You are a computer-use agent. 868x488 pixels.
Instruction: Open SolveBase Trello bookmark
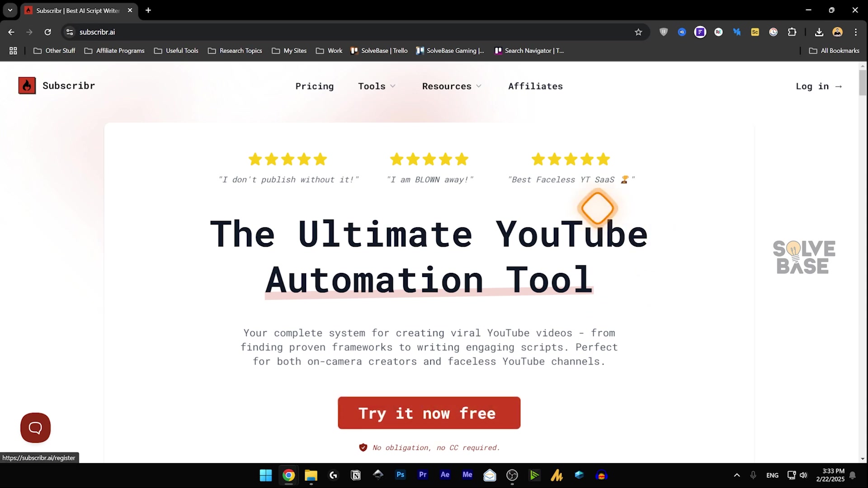click(379, 51)
